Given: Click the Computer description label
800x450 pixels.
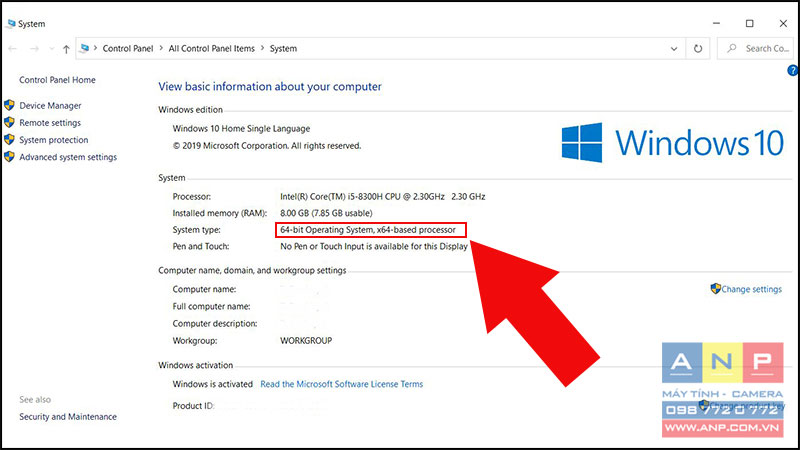Looking at the screenshot, I should [x=215, y=323].
